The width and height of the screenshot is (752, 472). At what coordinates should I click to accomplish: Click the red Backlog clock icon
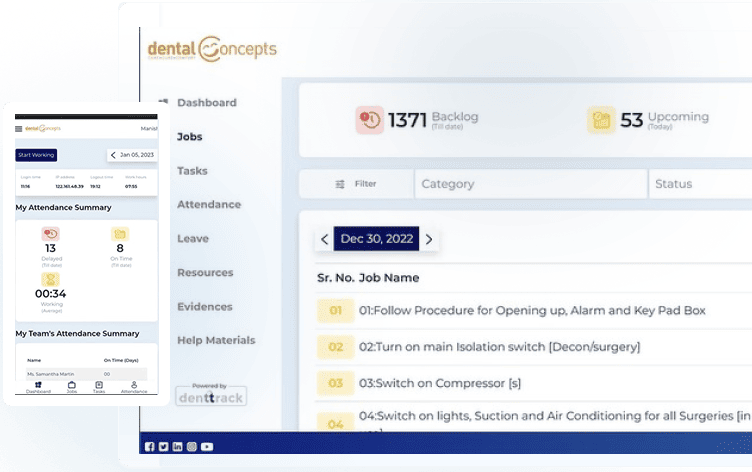point(369,120)
